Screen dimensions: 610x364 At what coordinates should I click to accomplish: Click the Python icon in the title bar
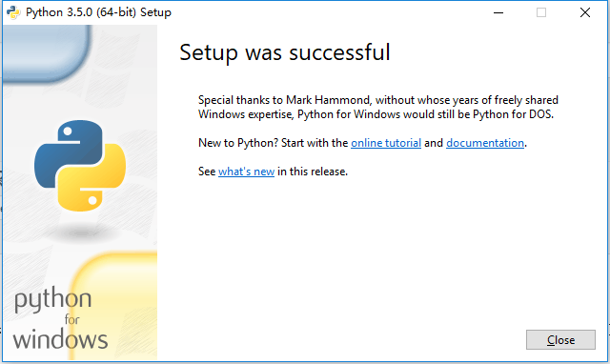point(12,12)
